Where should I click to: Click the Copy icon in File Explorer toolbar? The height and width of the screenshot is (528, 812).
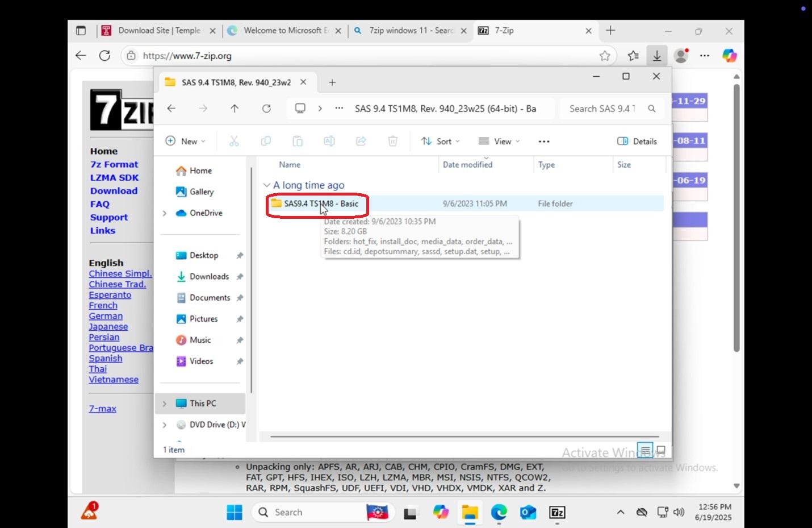click(266, 142)
